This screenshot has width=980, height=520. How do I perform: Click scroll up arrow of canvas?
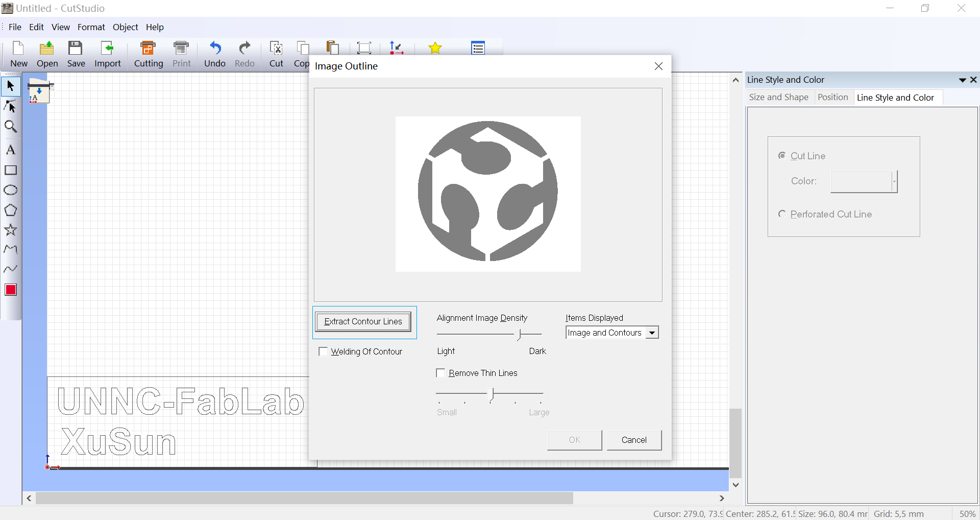(736, 80)
